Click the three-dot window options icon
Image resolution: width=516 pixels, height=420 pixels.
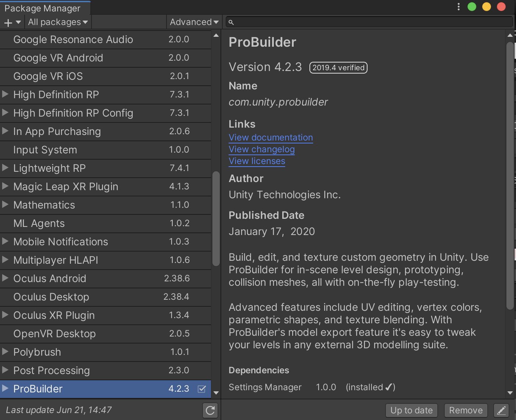(458, 7)
